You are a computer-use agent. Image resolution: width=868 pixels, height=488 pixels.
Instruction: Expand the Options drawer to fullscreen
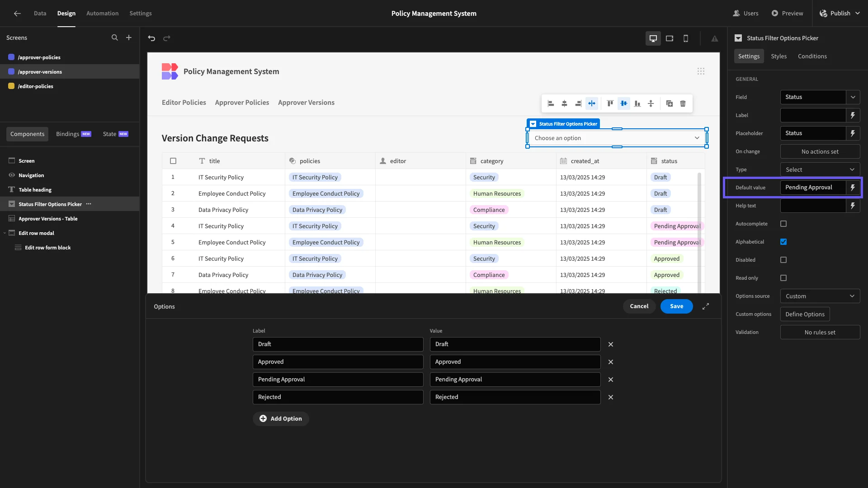[706, 306]
